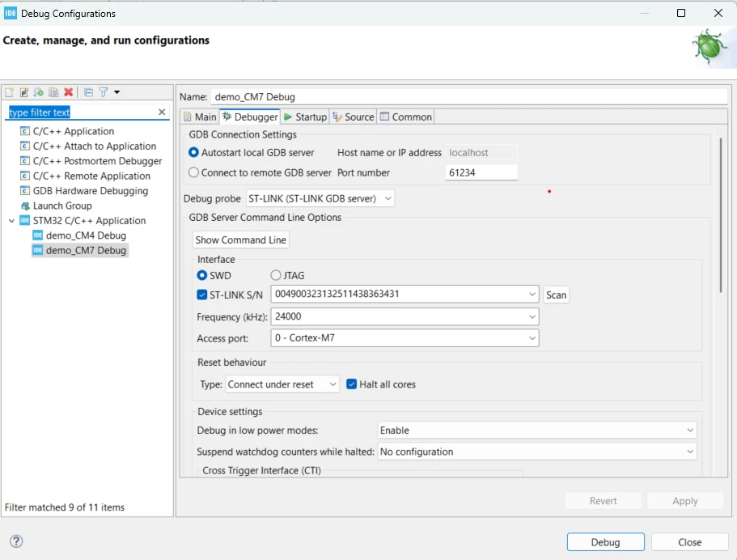Click the Show Command Line button
This screenshot has width=737, height=560.
click(x=240, y=240)
